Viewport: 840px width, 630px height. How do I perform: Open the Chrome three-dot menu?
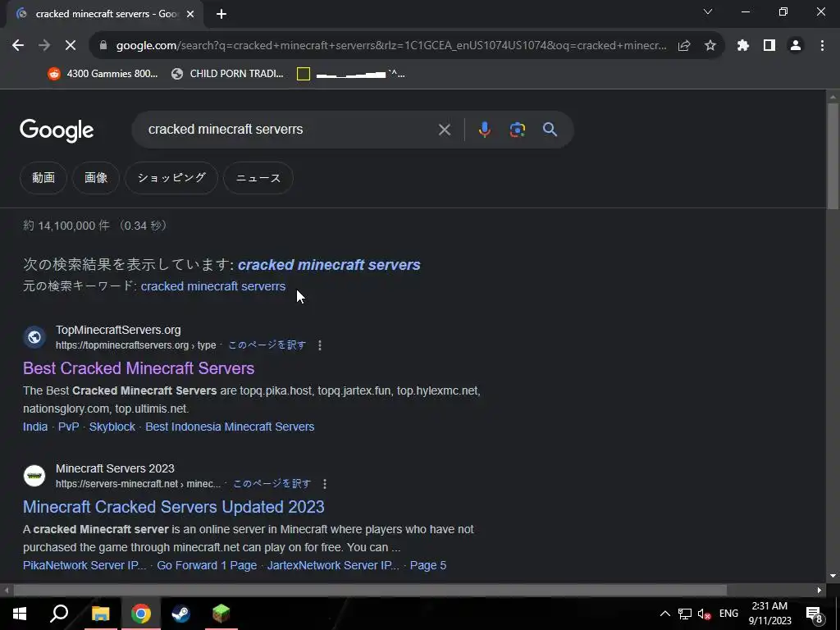pyautogui.click(x=822, y=46)
